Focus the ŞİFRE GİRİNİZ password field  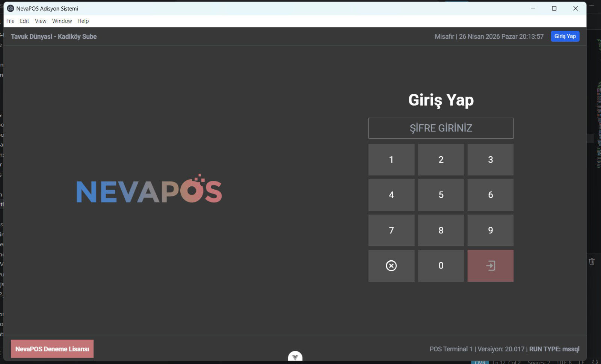[x=441, y=128]
